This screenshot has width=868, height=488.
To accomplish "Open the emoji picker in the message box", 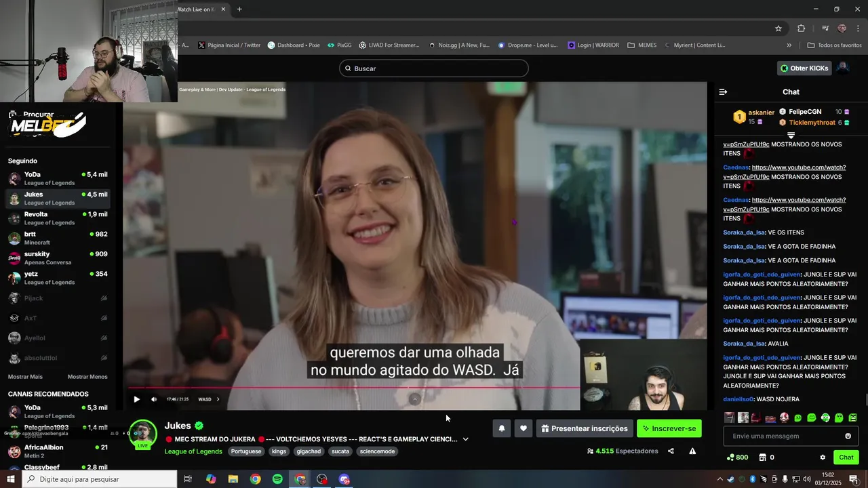I will [x=848, y=436].
